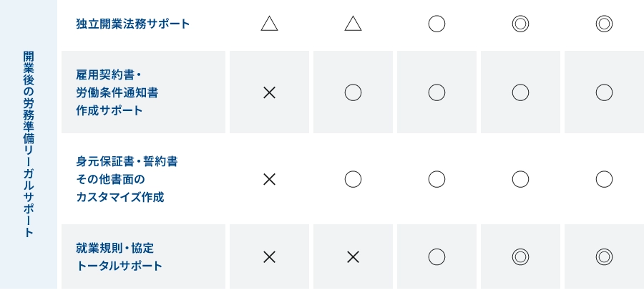Screen dimensions: 644x293
Task: Click the cross mark in 雇用契約書 row
Action: pyautogui.click(x=269, y=92)
